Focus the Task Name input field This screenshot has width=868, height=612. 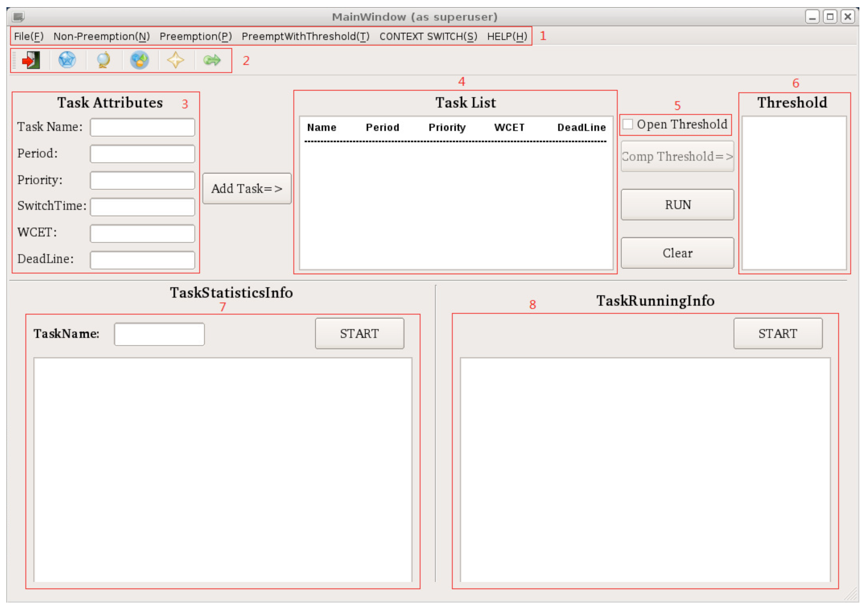(142, 127)
